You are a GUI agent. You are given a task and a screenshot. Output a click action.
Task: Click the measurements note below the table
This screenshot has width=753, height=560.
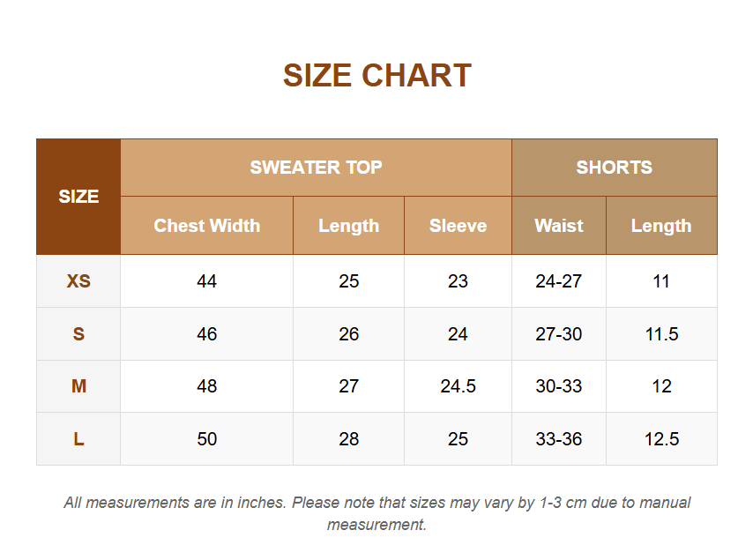tap(377, 513)
